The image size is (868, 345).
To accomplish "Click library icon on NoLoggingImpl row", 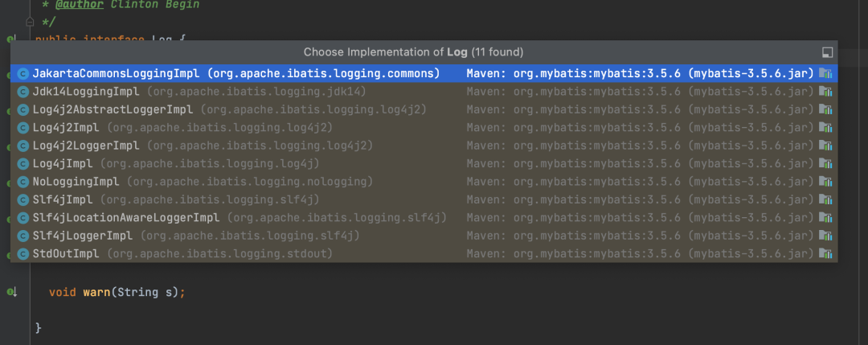I will click(x=825, y=182).
